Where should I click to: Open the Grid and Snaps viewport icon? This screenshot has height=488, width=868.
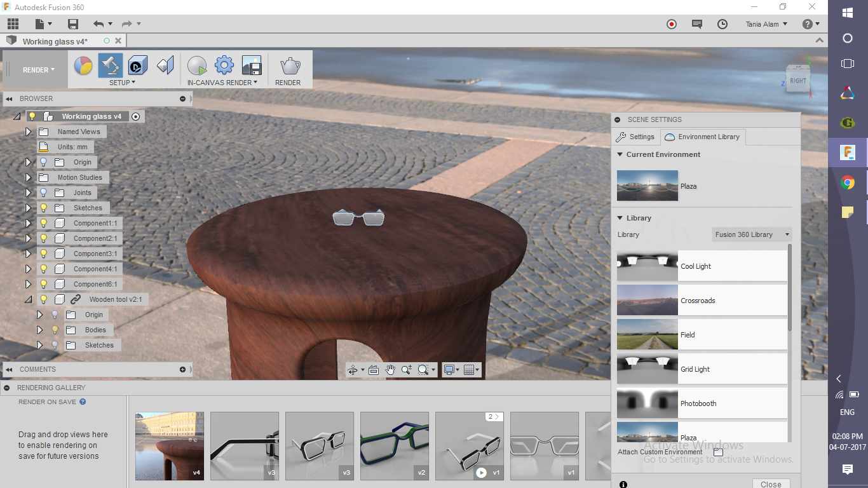(x=469, y=369)
